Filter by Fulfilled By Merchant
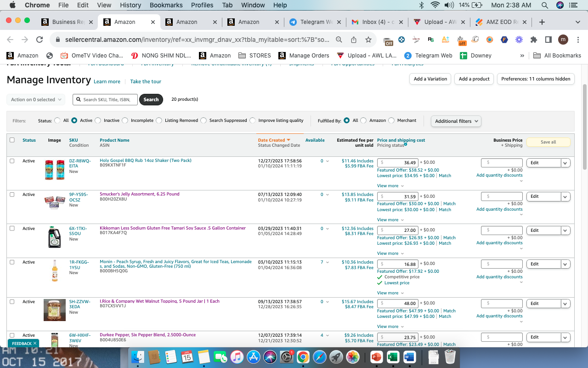Screen dimensions: 588x368 [x=391, y=121]
